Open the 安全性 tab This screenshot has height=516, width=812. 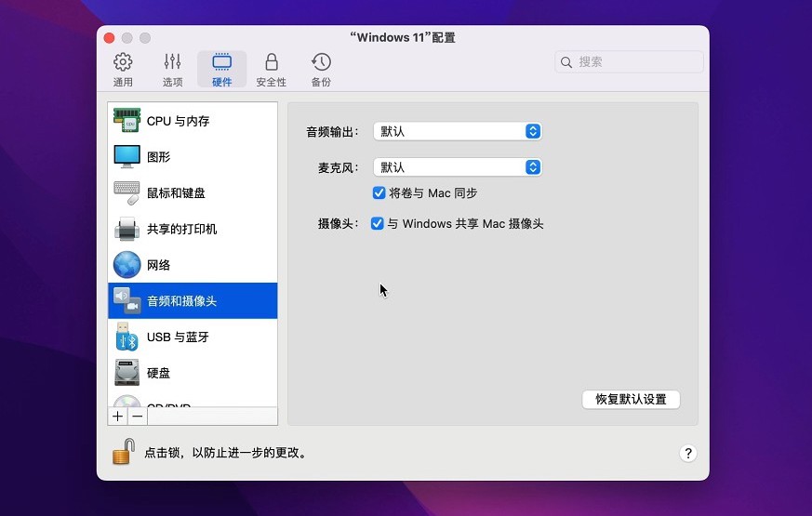(271, 70)
